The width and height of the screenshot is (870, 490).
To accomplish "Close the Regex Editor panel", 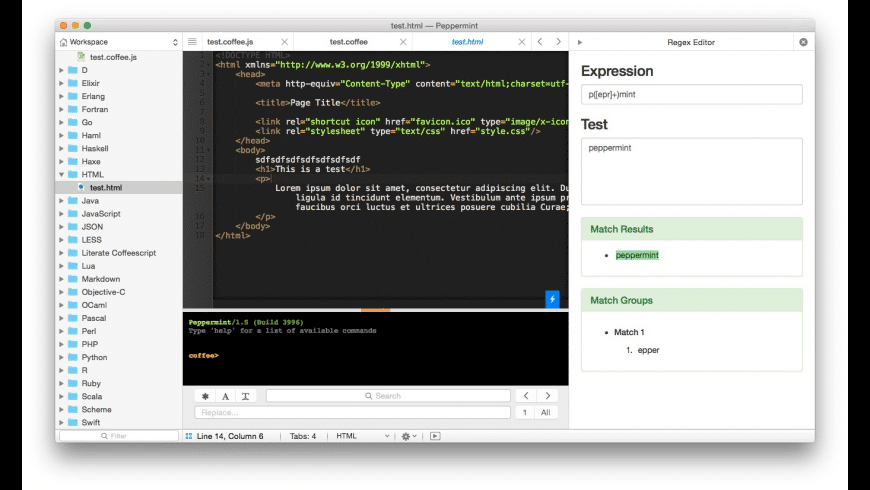I will [803, 42].
